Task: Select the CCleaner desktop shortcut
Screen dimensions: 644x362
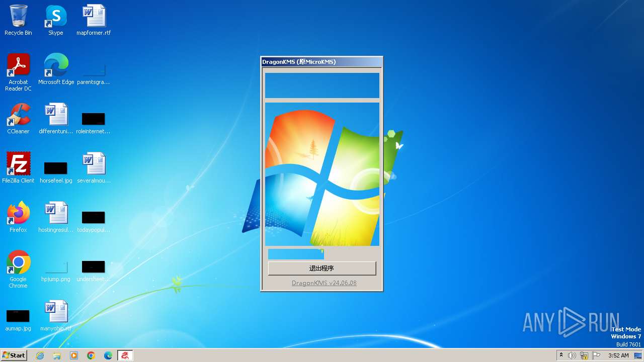Action: pos(18,119)
